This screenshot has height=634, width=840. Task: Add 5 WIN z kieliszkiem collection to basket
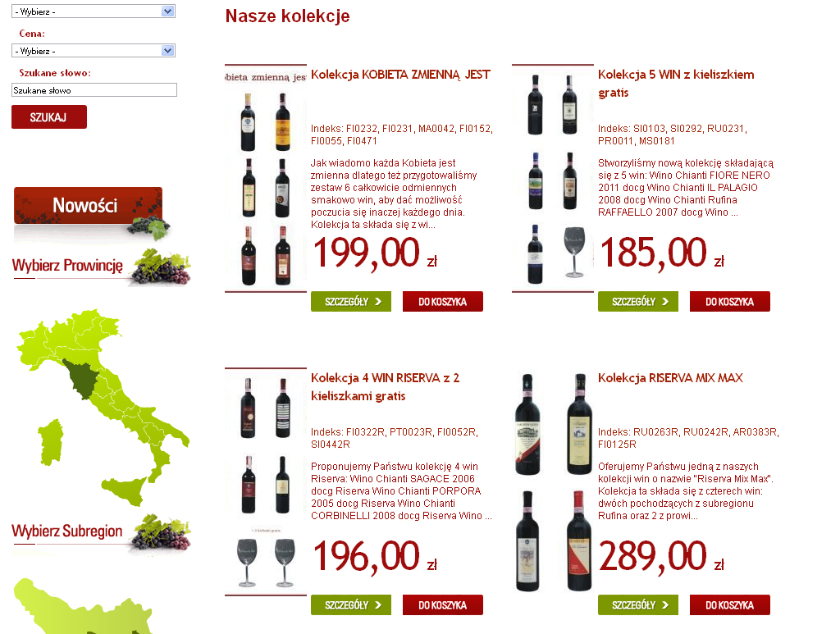click(x=730, y=302)
